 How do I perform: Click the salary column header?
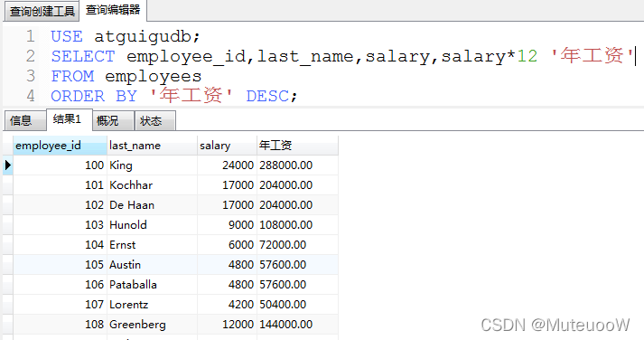[x=227, y=146]
